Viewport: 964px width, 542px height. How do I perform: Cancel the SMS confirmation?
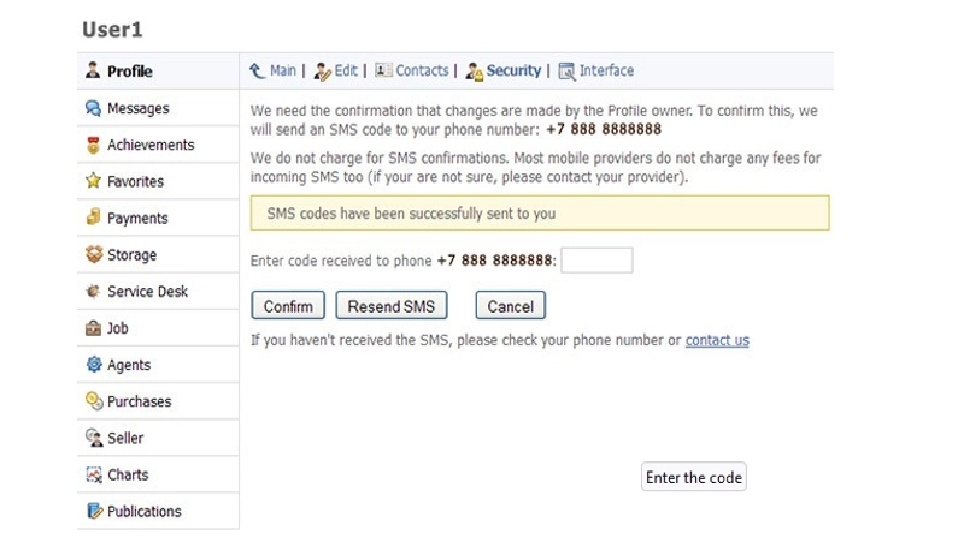[x=510, y=305]
